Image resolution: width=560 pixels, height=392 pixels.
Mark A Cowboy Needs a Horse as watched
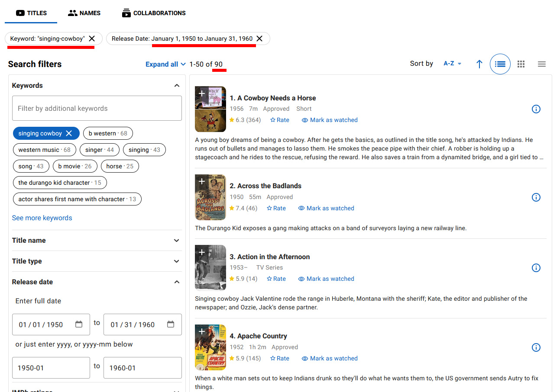(x=330, y=120)
